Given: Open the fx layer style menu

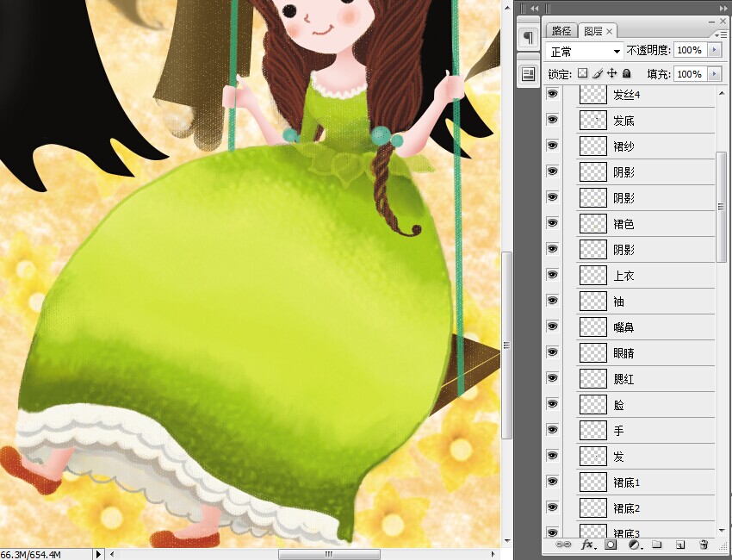Looking at the screenshot, I should pyautogui.click(x=588, y=544).
